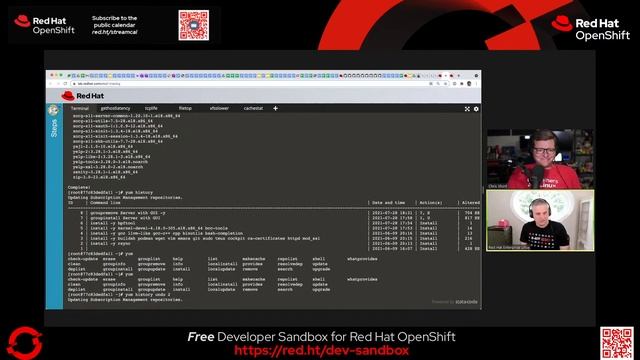Image resolution: width=640 pixels, height=360 pixels.
Task: Click the red.ht/streamcal calendar link
Action: 114,32
